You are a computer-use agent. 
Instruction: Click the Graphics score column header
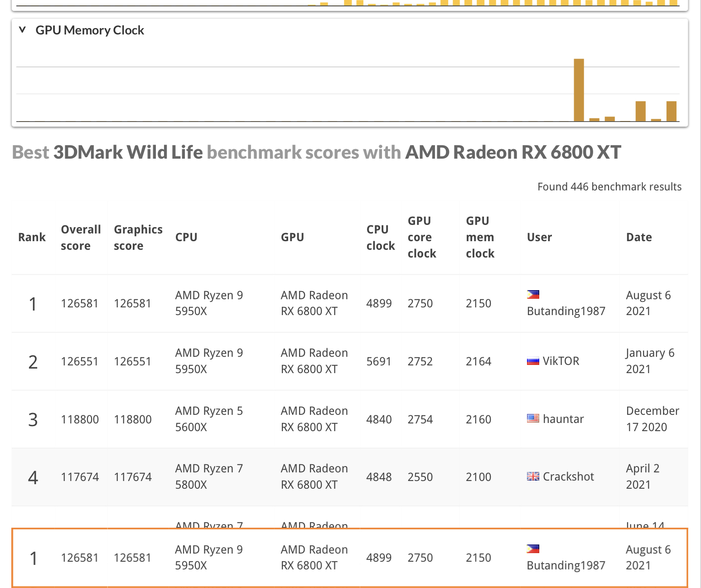(x=138, y=238)
